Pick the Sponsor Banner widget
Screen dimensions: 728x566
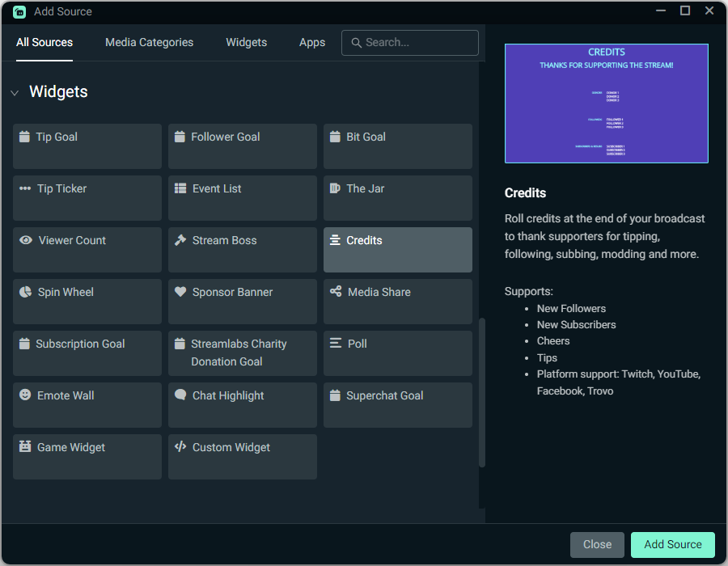click(x=242, y=302)
